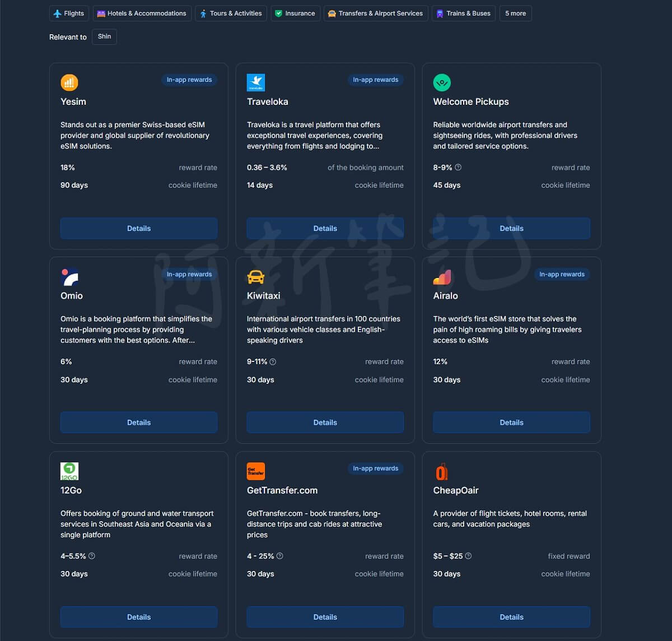
Task: Open Details for Yesim
Action: click(x=139, y=229)
